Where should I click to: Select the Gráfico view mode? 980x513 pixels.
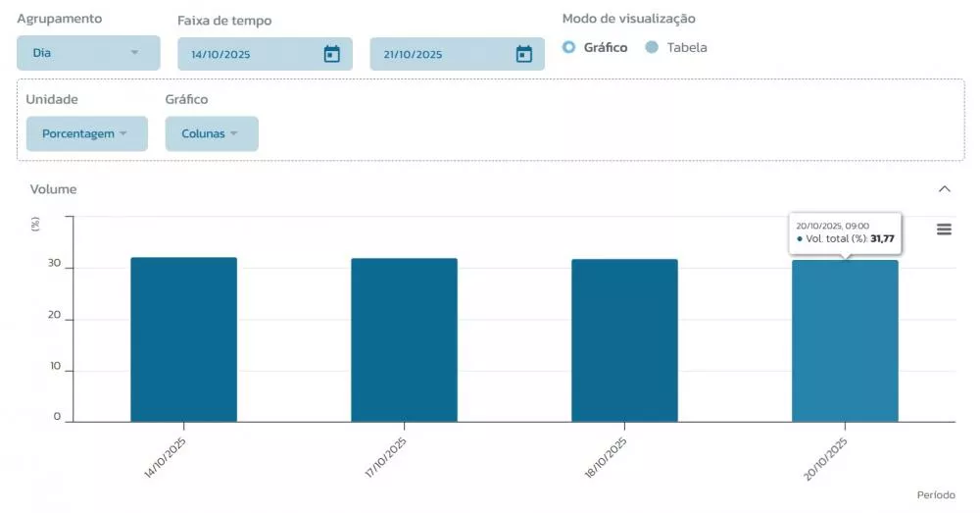coord(569,47)
